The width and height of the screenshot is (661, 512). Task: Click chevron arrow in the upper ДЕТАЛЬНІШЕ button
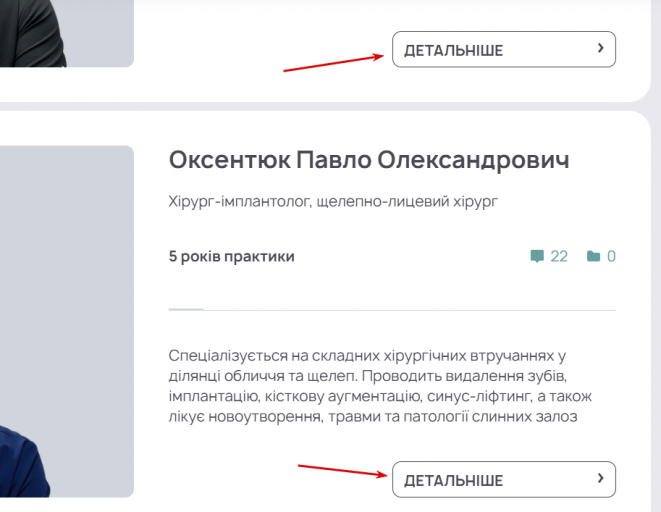pyautogui.click(x=601, y=48)
